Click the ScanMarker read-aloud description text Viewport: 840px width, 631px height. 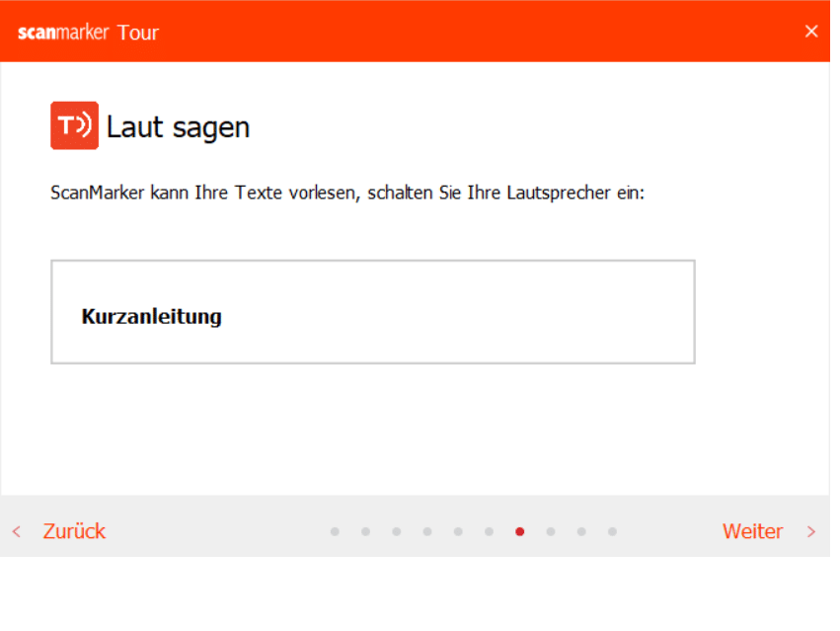point(346,193)
